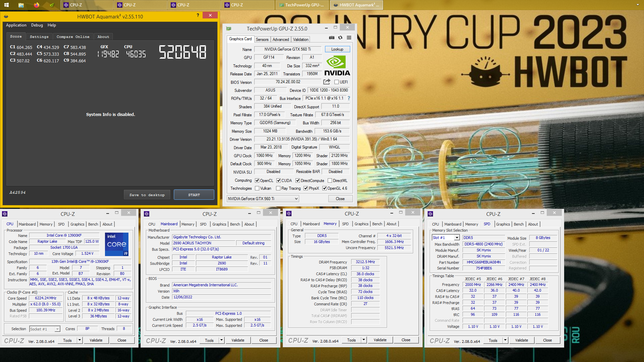Screen dimensions: 644x362
Task: Toggle the DirectCompute checkbox
Action: [x=298, y=180]
